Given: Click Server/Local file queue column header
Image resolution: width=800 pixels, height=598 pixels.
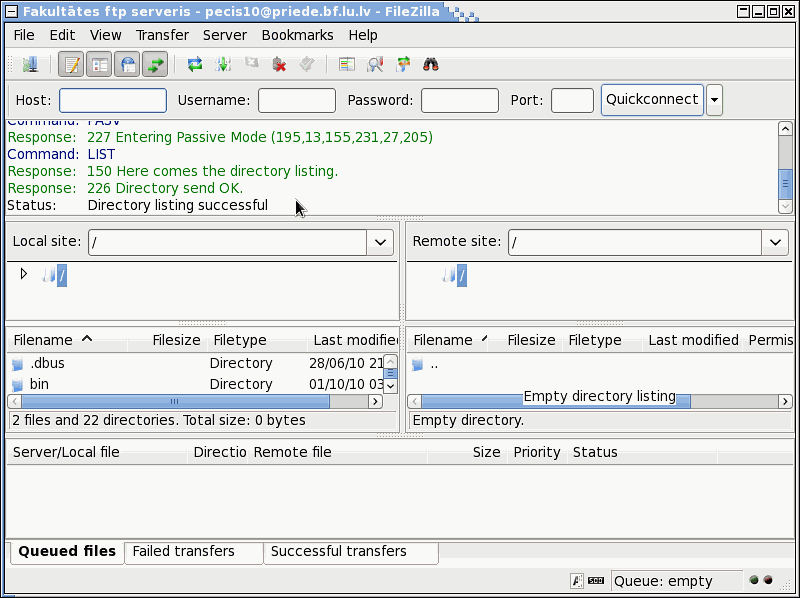Looking at the screenshot, I should 97,452.
